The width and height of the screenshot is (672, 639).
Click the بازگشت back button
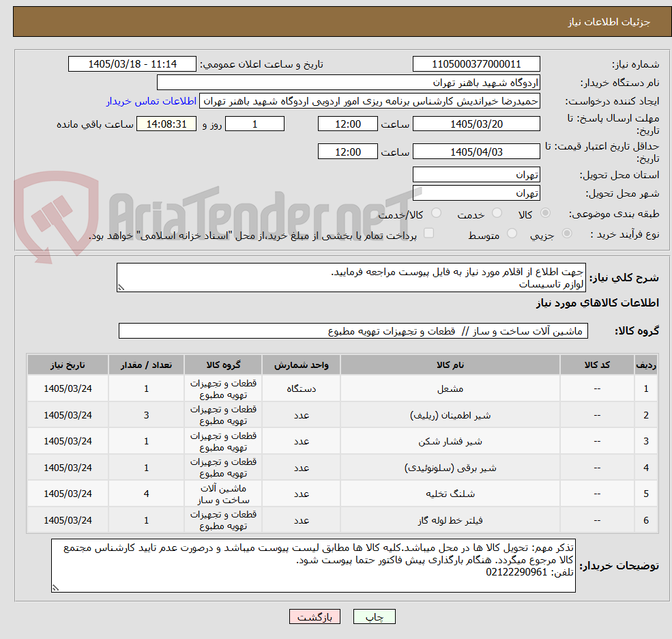[315, 616]
